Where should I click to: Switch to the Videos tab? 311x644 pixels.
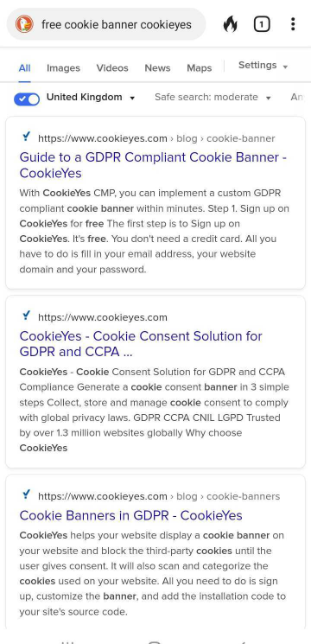pos(112,67)
